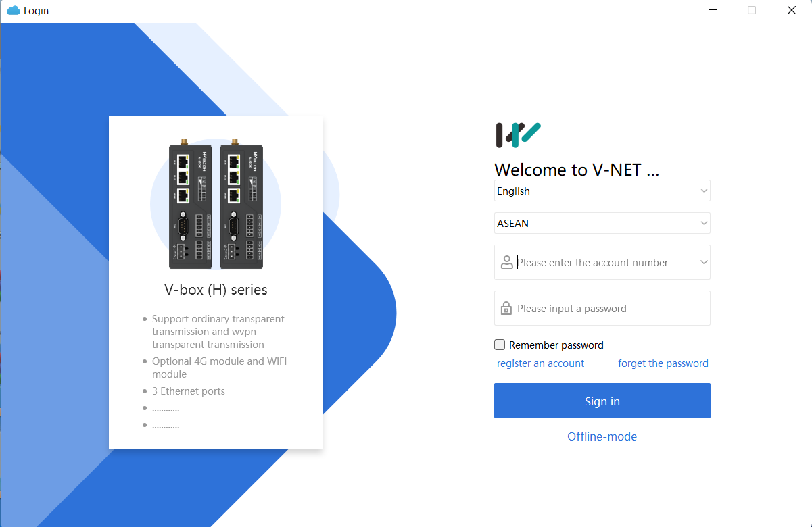Expand the ASEAN region dropdown
Image resolution: width=812 pixels, height=527 pixels.
point(602,223)
